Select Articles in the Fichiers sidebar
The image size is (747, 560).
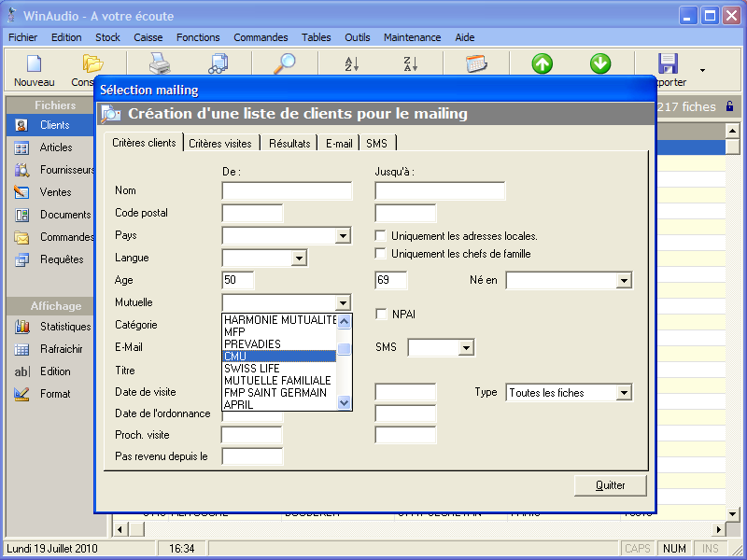[x=55, y=147]
